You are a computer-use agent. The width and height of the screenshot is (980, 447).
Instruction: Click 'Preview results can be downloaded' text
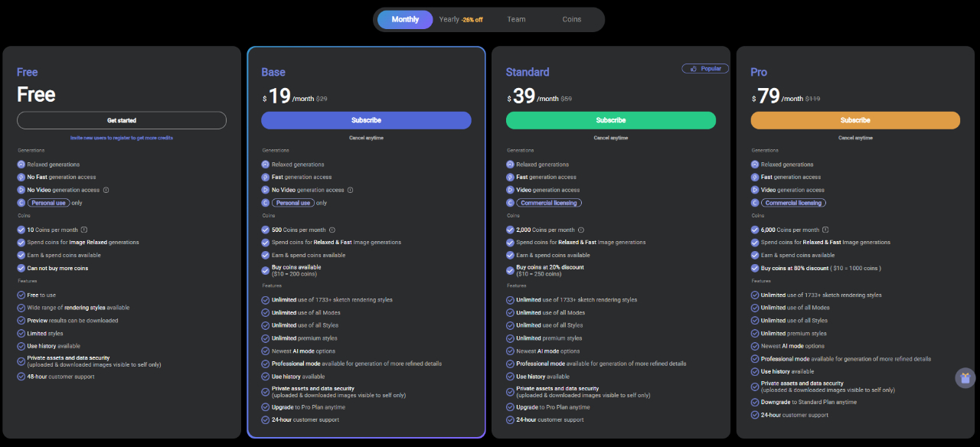73,321
